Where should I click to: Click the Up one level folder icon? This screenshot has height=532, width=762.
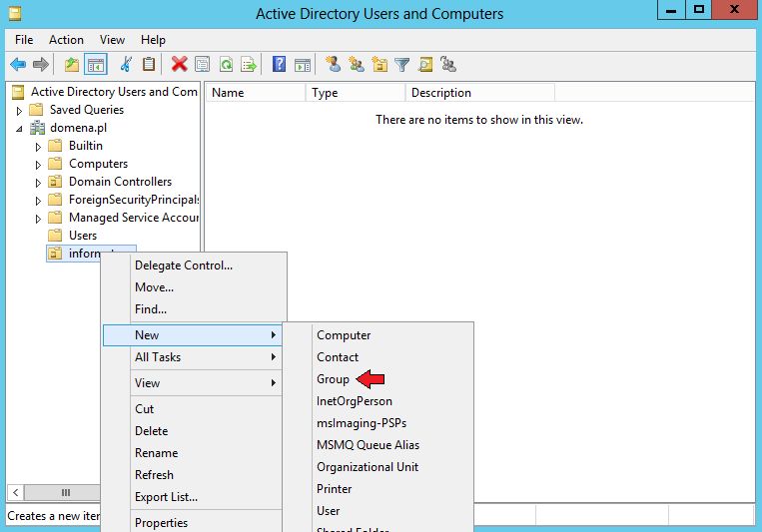[72, 64]
